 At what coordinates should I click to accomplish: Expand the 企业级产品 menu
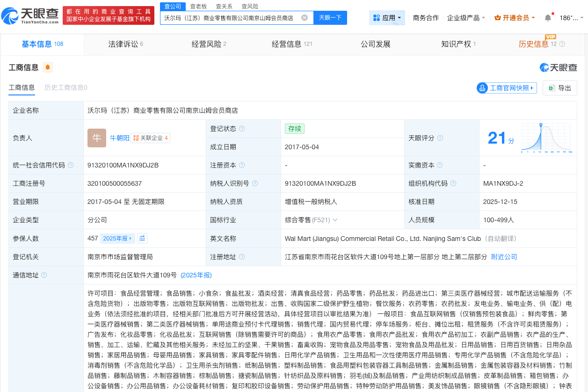coord(466,18)
